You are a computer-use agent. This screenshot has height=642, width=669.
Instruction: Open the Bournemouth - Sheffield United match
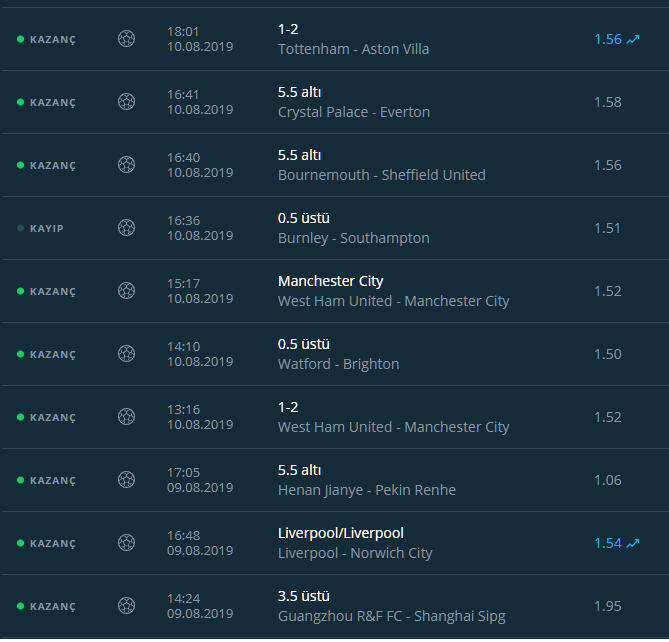point(381,175)
